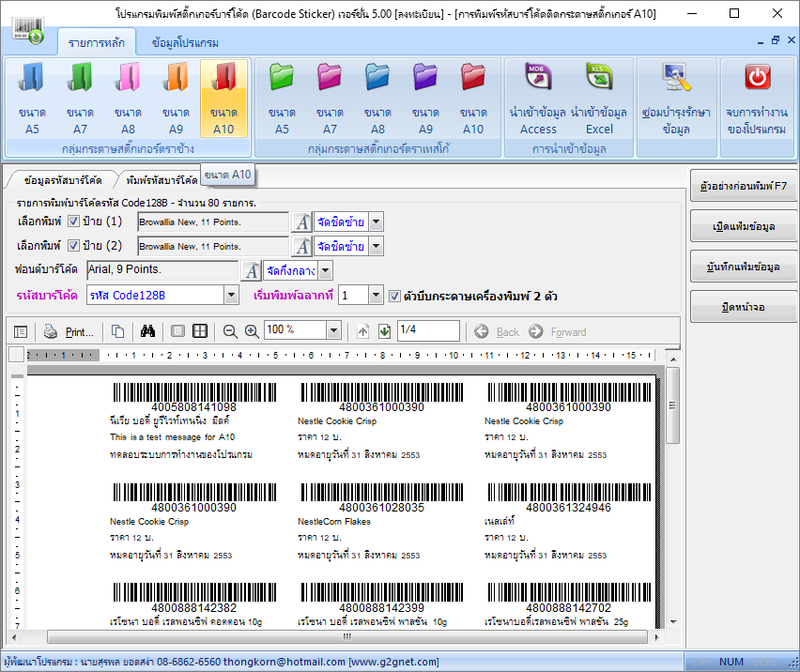Screen dimensions: 800x672
Task: Switch to the รายการหลัก ribbon tab
Action: coord(97,43)
